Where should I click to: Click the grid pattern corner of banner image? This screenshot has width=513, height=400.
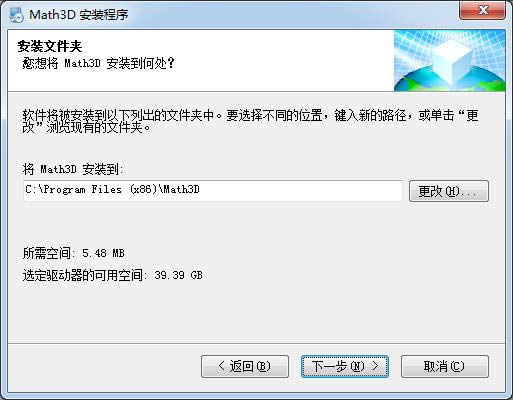click(410, 45)
